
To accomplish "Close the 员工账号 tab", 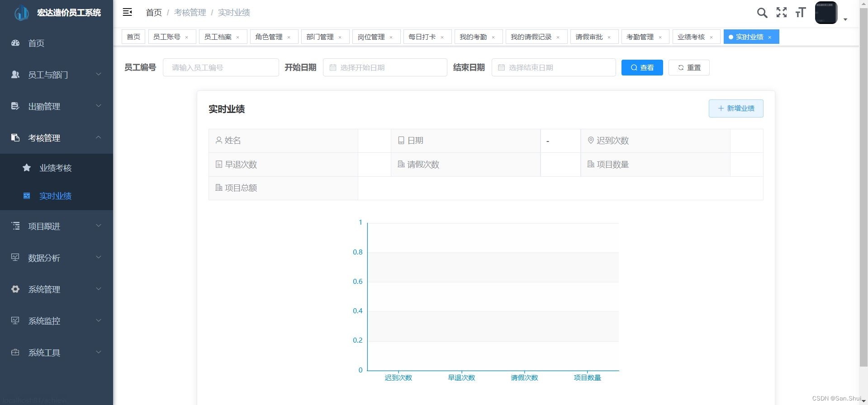I will point(186,37).
